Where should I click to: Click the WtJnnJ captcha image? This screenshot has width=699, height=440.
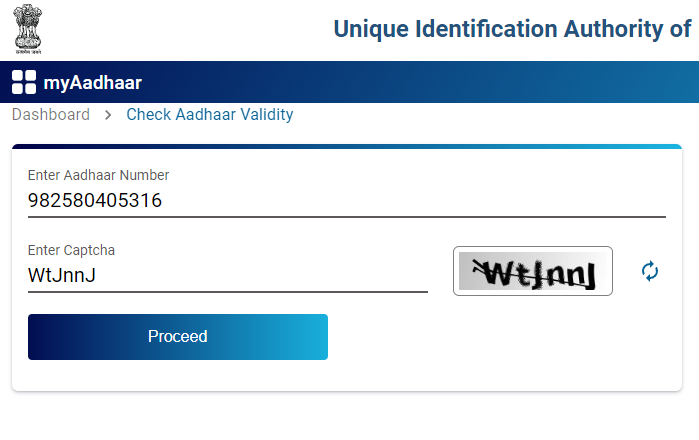click(532, 271)
